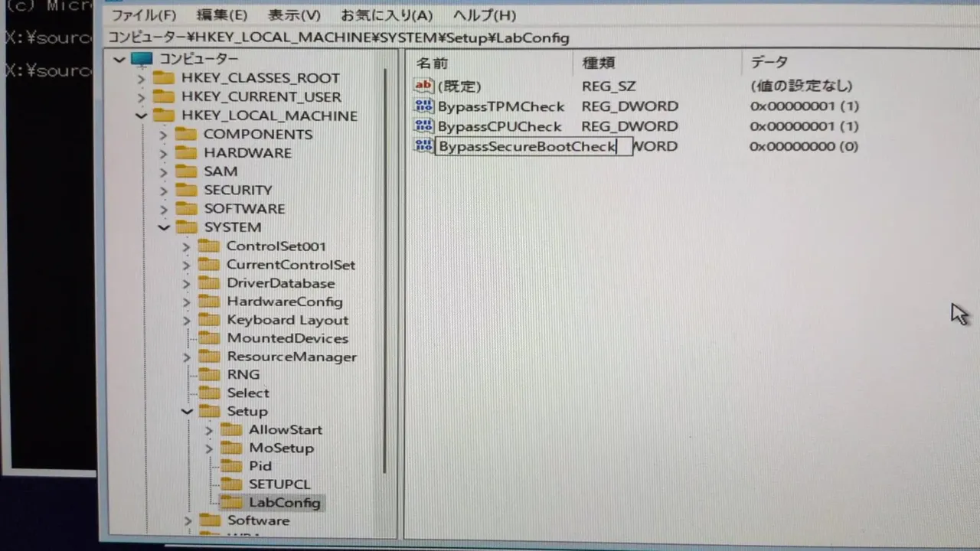Select the SETUPCL folder icon
The width and height of the screenshot is (980, 551).
coord(231,484)
